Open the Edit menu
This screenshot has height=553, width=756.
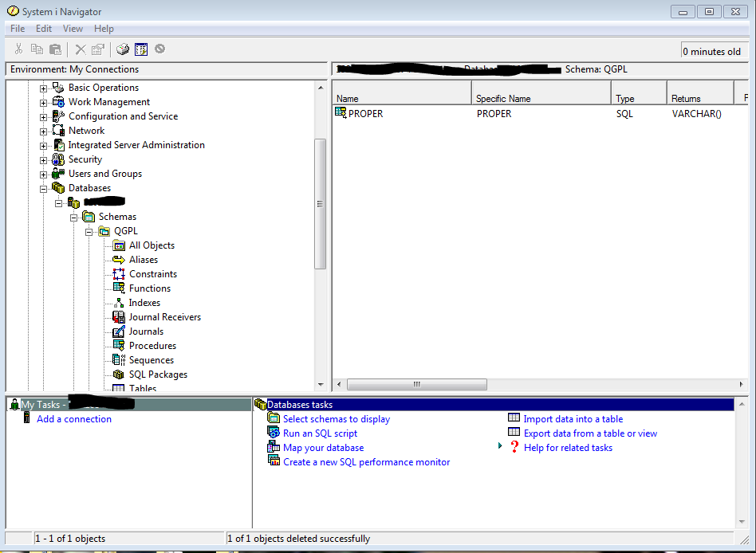click(44, 29)
